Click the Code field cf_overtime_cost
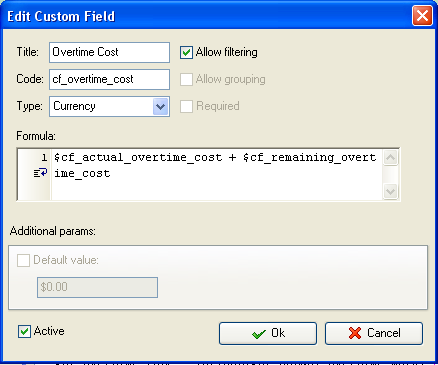The width and height of the screenshot is (438, 365). (x=109, y=79)
